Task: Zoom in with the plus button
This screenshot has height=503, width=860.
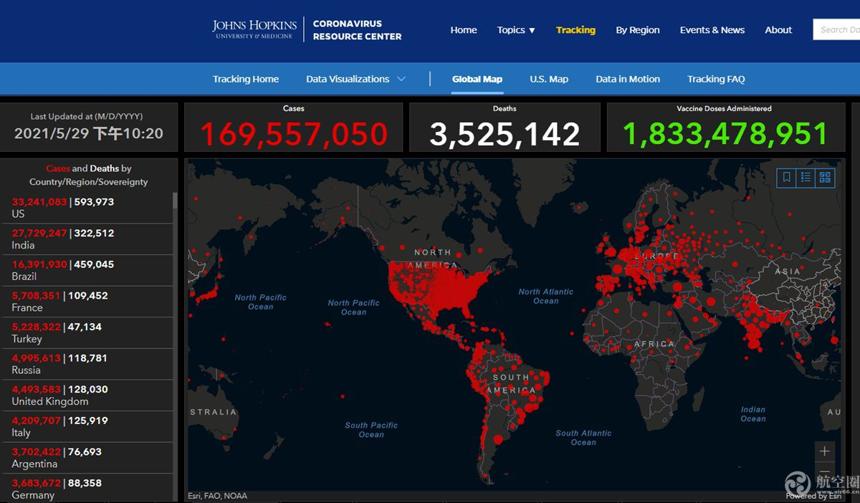Action: tap(824, 451)
